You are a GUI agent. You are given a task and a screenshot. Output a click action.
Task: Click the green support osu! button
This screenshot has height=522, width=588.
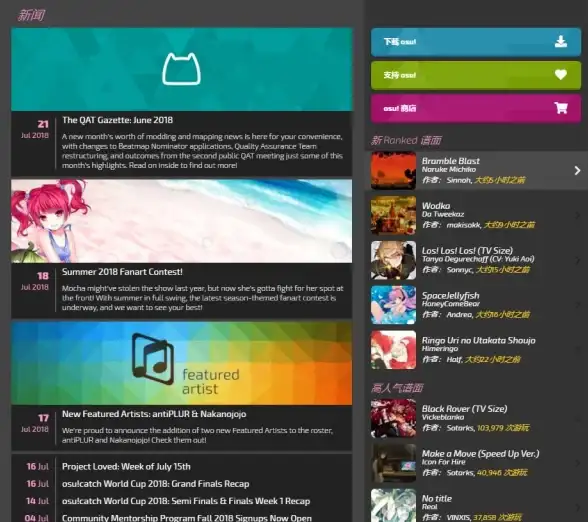coord(476,75)
